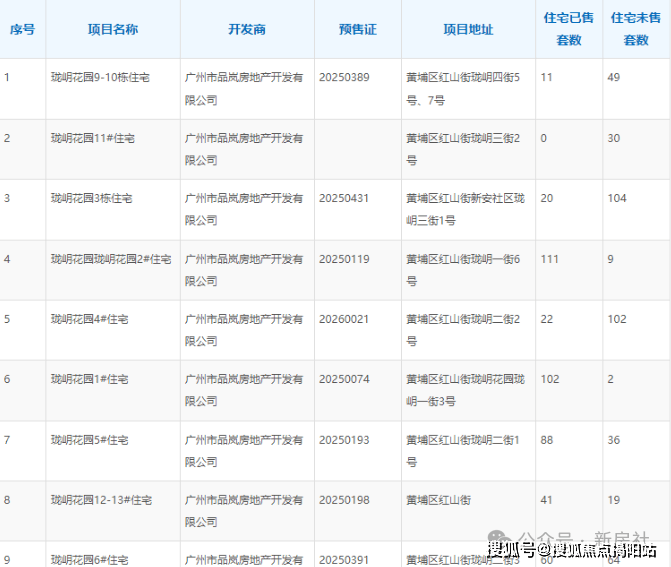
Task: Click unsold count 49 in row 1
Action: coord(614,77)
